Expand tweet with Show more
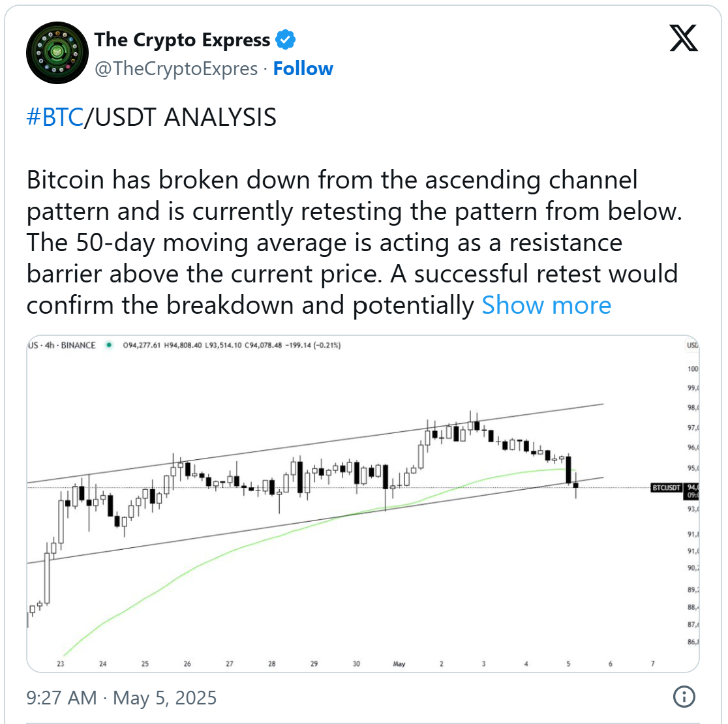This screenshot has width=728, height=724. point(547,305)
